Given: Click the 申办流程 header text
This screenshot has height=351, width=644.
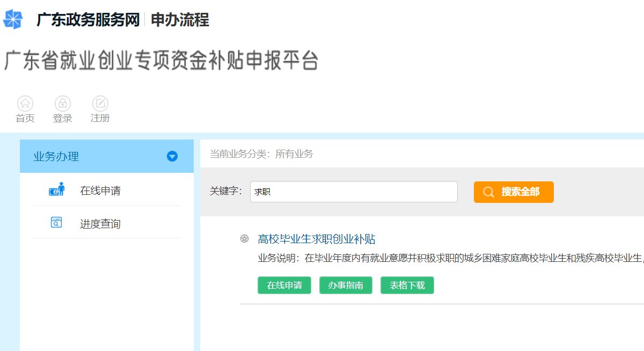Looking at the screenshot, I should [180, 20].
